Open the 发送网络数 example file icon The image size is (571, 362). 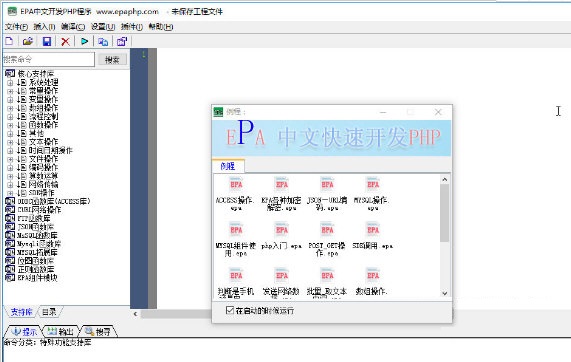pyautogui.click(x=281, y=275)
